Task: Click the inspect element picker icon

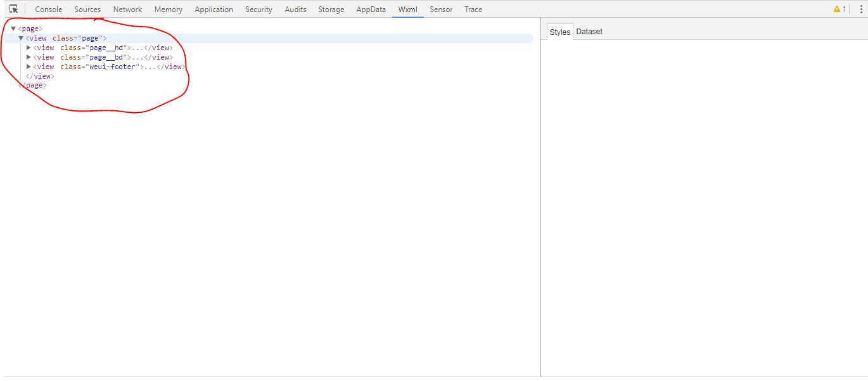Action: (x=13, y=10)
